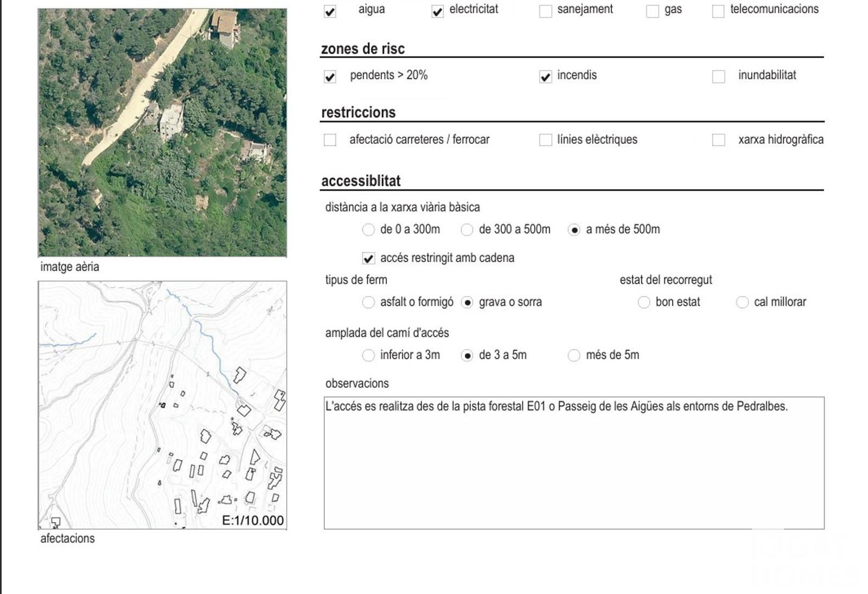Viewport: 868px width, 594px height.
Task: Select 'cal millorar' route condition
Action: [x=742, y=303]
